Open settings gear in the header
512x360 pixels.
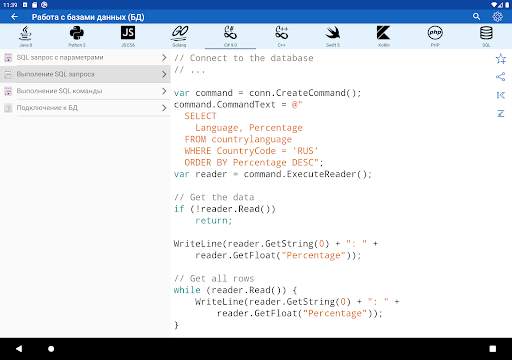[x=497, y=16]
